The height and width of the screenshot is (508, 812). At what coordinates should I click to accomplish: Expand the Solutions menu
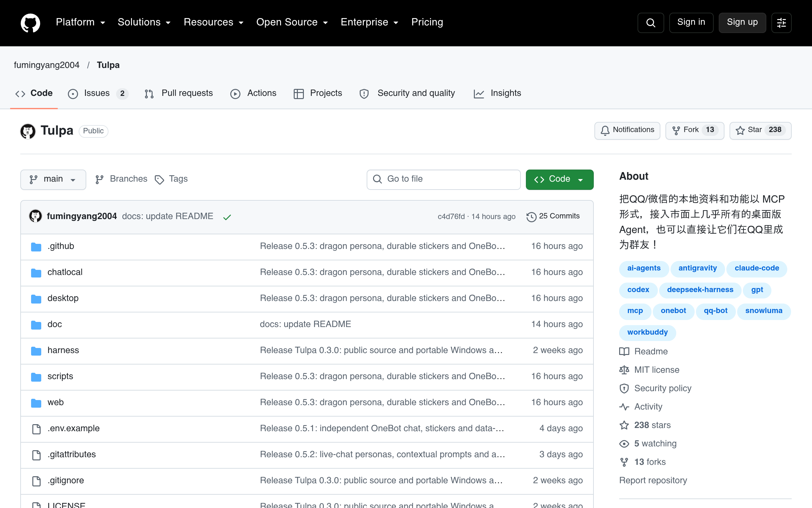(x=144, y=22)
